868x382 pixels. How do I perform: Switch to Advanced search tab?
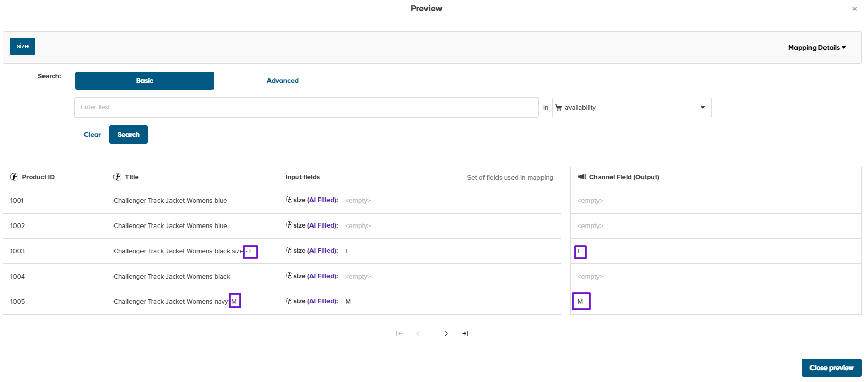click(283, 81)
